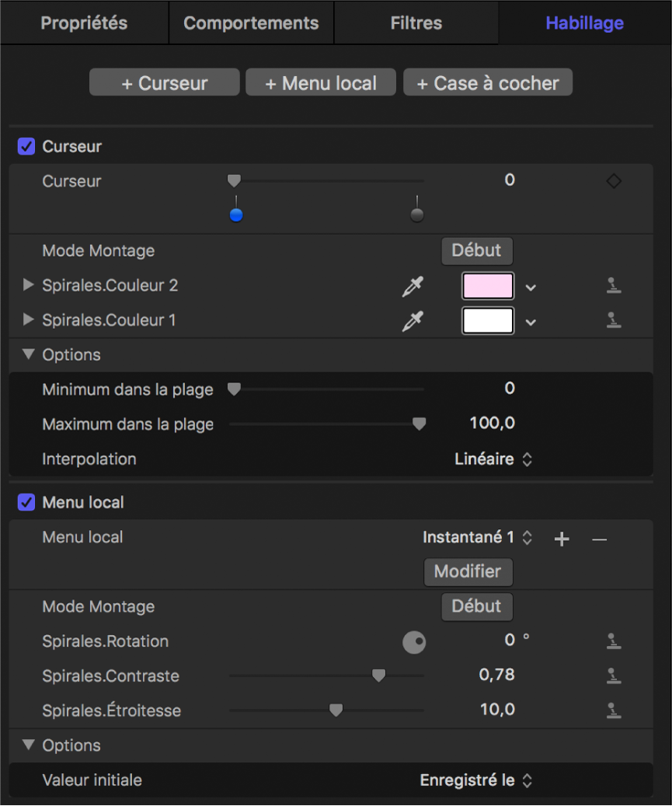
Task: Switch to the Propriétés tab
Action: tap(84, 23)
